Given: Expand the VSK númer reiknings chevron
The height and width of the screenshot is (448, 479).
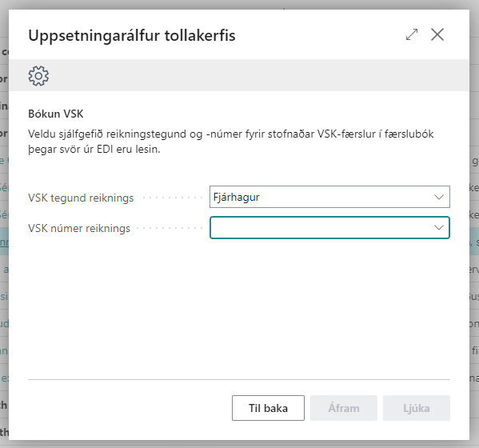Looking at the screenshot, I should pyautogui.click(x=439, y=228).
